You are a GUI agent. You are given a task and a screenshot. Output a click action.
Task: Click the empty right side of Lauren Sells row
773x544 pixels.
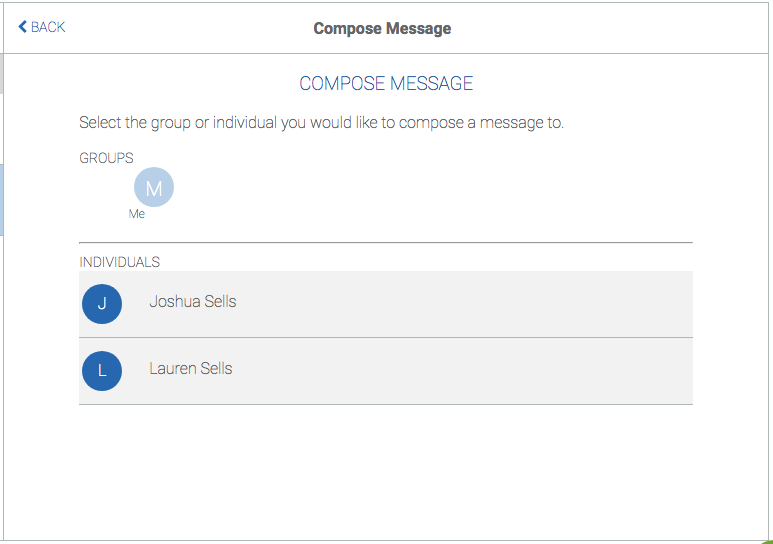coord(550,371)
